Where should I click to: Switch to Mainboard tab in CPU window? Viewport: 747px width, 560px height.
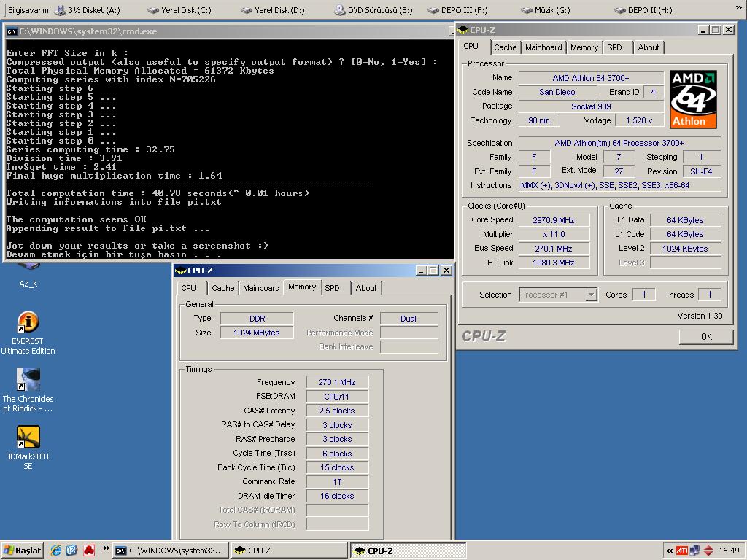[543, 47]
